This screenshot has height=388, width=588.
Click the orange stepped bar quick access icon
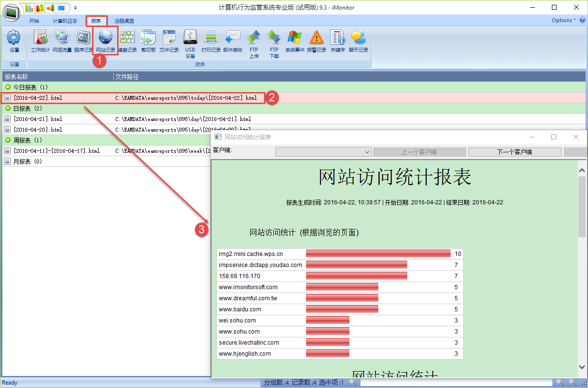tap(51, 8)
